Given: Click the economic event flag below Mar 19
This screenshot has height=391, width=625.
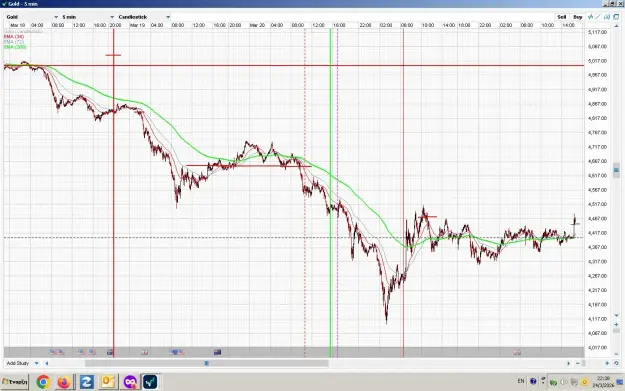Looking at the screenshot, I should (x=145, y=352).
